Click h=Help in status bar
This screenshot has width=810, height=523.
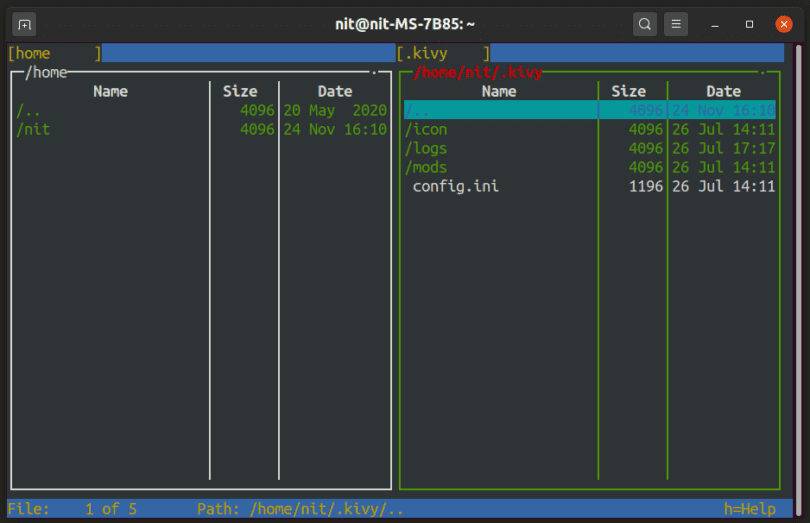pos(750,509)
